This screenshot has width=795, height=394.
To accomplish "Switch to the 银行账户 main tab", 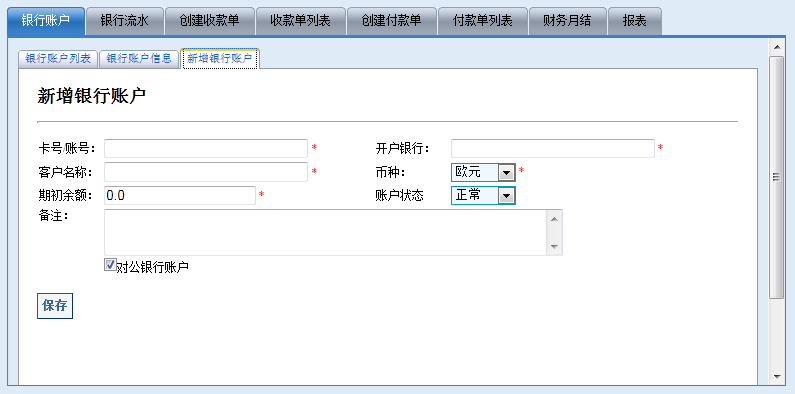I will pyautogui.click(x=46, y=21).
